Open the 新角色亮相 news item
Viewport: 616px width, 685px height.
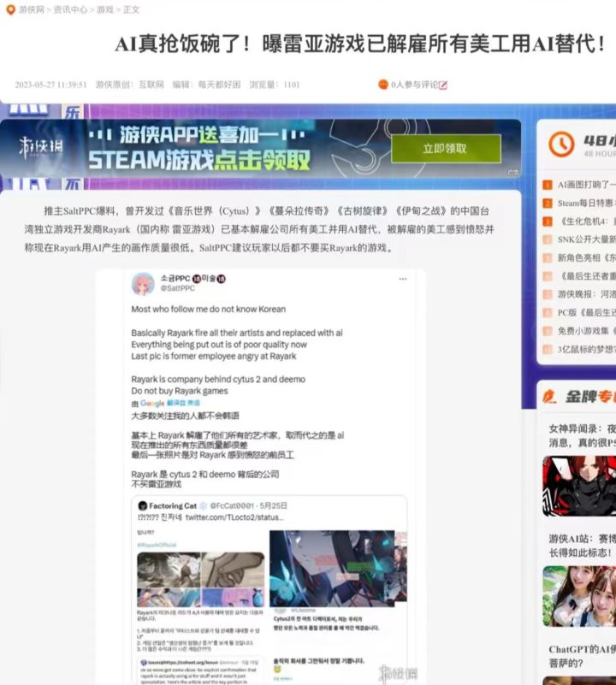pyautogui.click(x=586, y=257)
